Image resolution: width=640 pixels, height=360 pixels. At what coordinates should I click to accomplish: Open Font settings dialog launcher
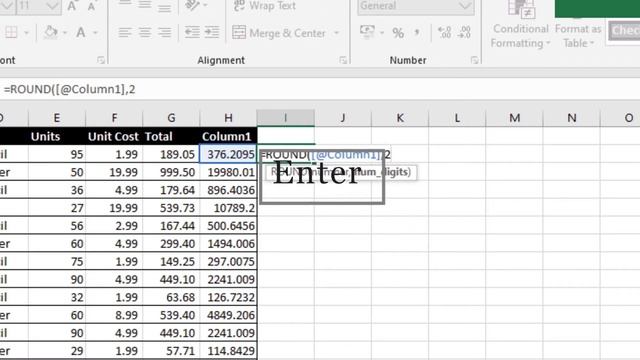101,60
